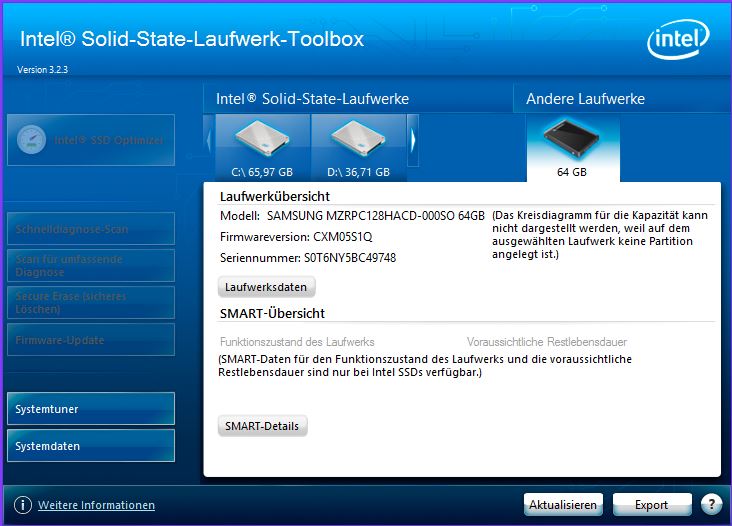Open Secure Erase (sicheres Löschen)
This screenshot has width=732, height=526.
tap(91, 302)
